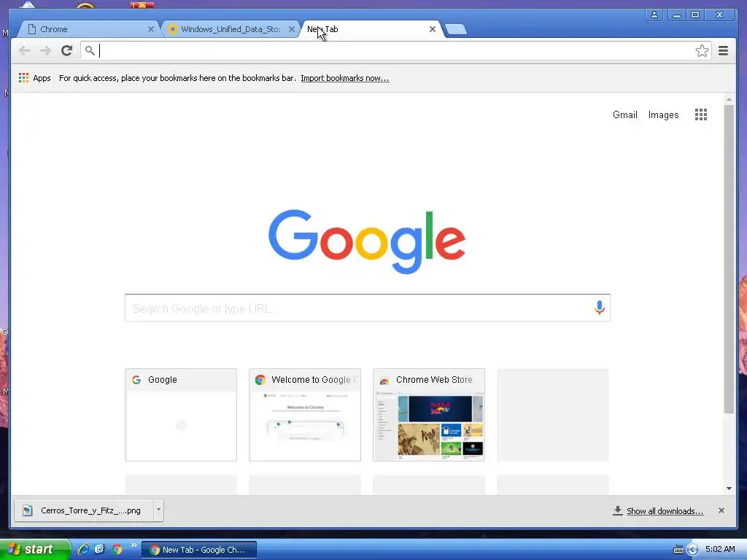This screenshot has height=560, width=747.
Task: Open the Welcome to Google Chrome thumbnail
Action: (305, 415)
